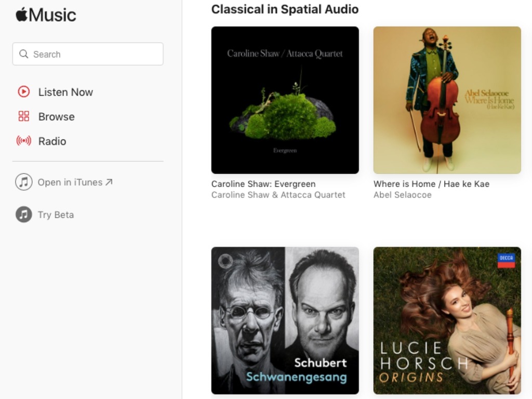
Task: Click the magnifying glass search icon
Action: point(24,54)
